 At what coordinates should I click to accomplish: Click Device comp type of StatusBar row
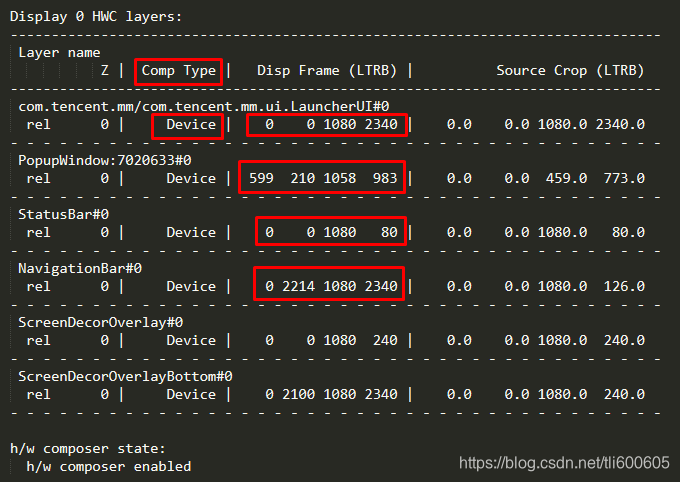pos(191,233)
